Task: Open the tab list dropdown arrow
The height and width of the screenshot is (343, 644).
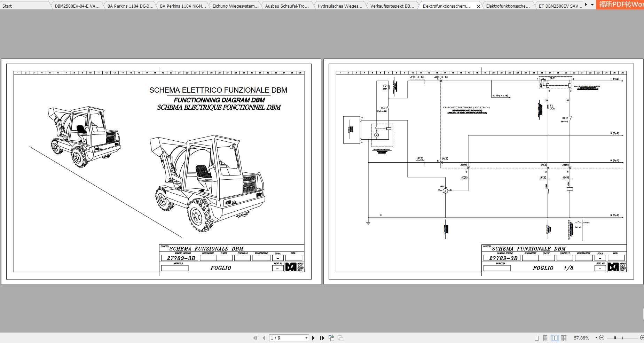Action: (x=592, y=5)
